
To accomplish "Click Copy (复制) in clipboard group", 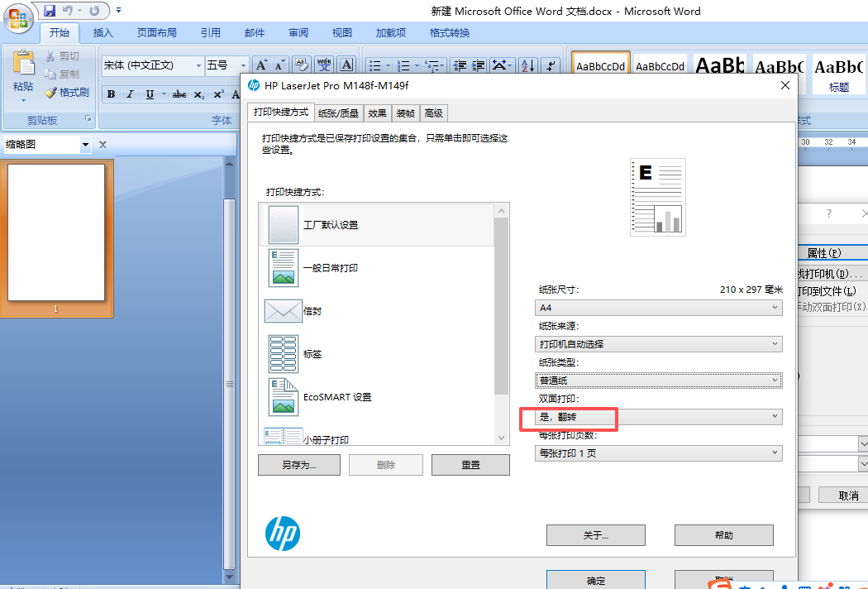I will coord(62,74).
